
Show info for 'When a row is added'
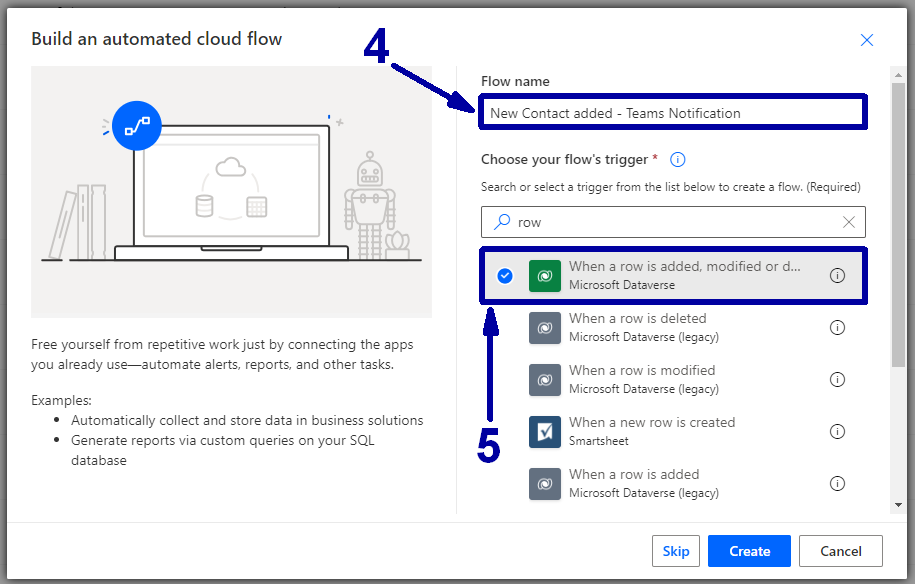tap(837, 483)
